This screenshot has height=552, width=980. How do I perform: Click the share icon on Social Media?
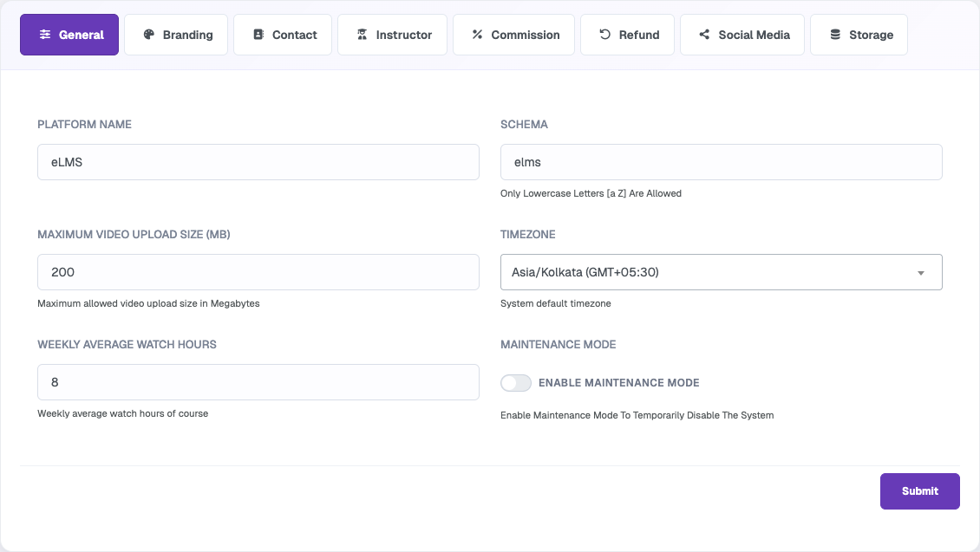click(704, 35)
